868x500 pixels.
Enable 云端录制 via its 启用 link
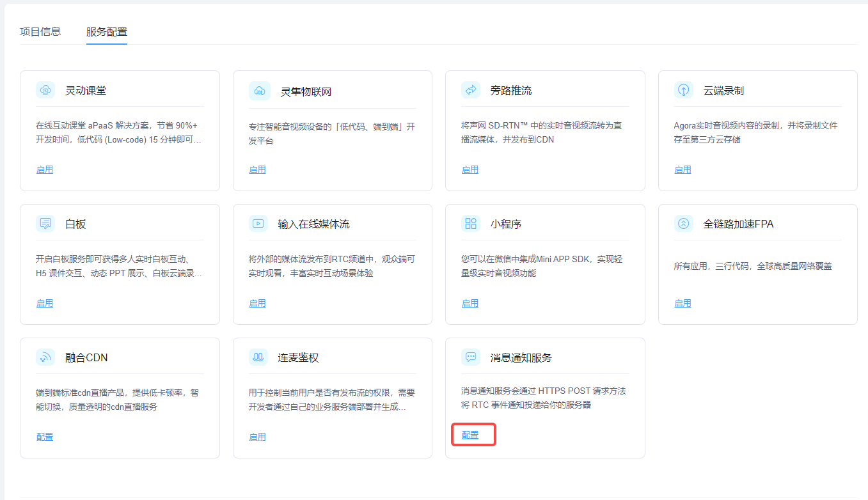(683, 169)
